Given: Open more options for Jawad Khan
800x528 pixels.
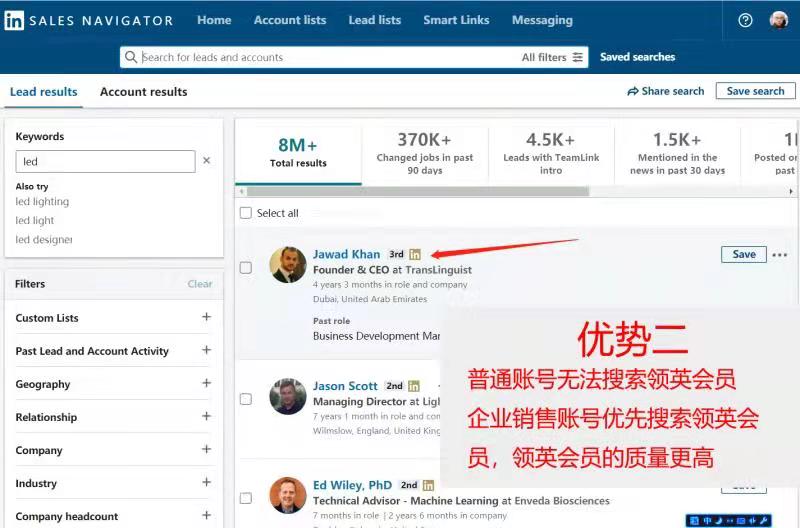Looking at the screenshot, I should point(780,255).
